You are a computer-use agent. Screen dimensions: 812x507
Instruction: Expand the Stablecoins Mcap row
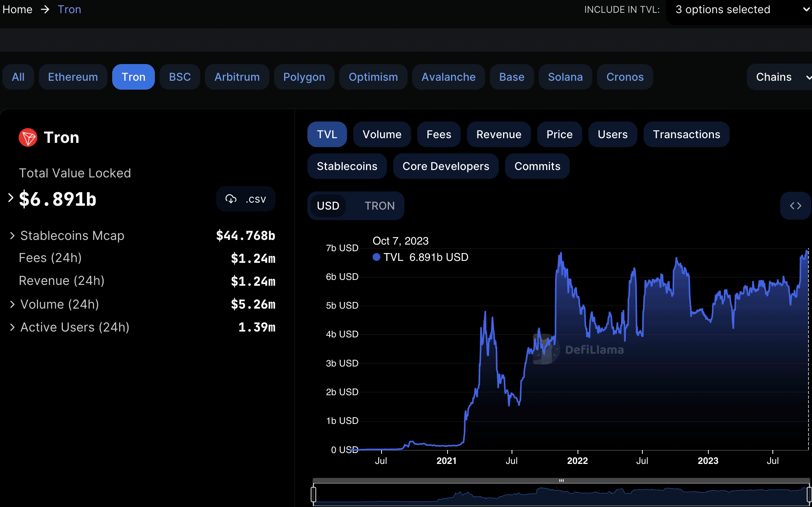(12, 236)
